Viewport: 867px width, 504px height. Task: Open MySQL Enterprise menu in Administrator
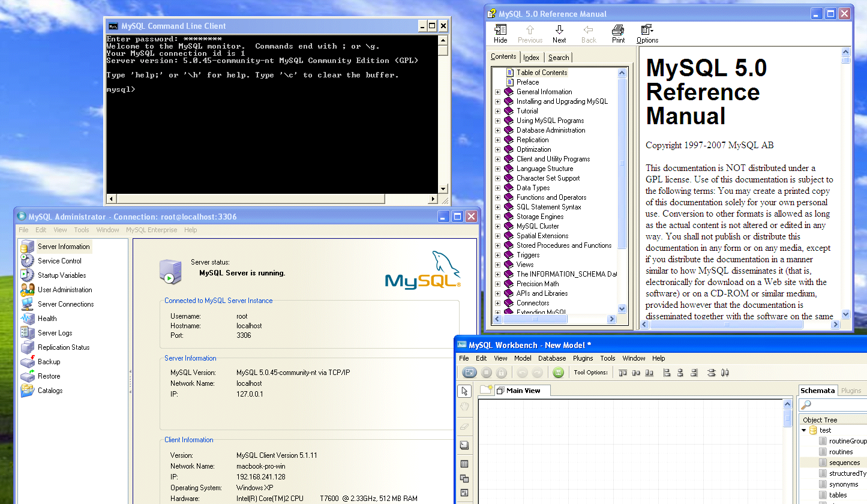coord(152,230)
